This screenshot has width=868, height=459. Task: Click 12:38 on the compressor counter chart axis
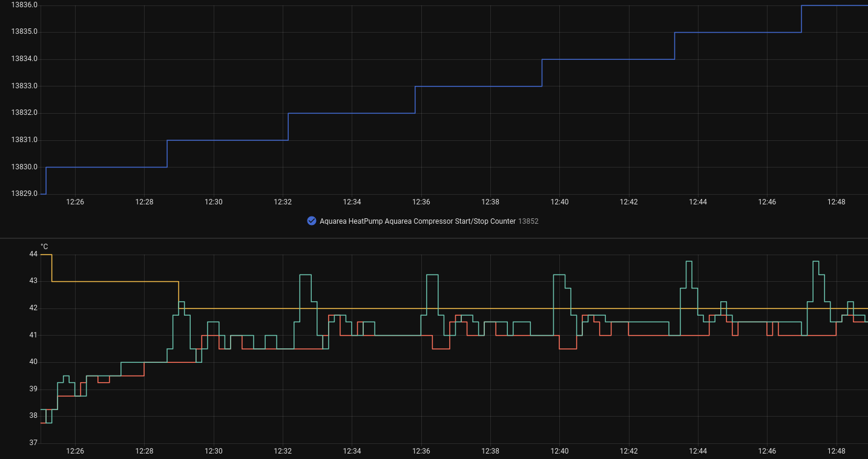(490, 202)
